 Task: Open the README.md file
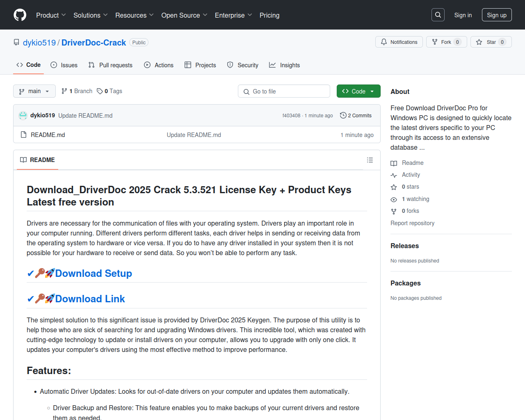pos(48,135)
